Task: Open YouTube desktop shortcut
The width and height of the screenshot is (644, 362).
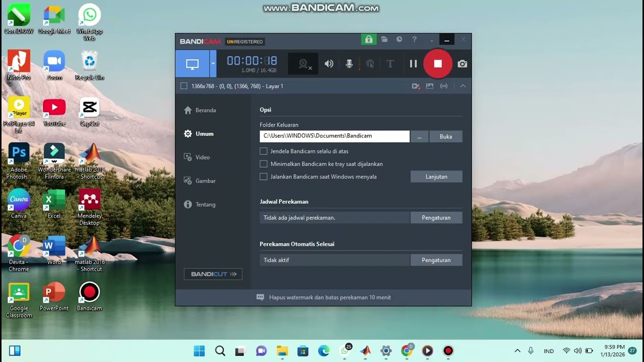Action: tap(54, 112)
